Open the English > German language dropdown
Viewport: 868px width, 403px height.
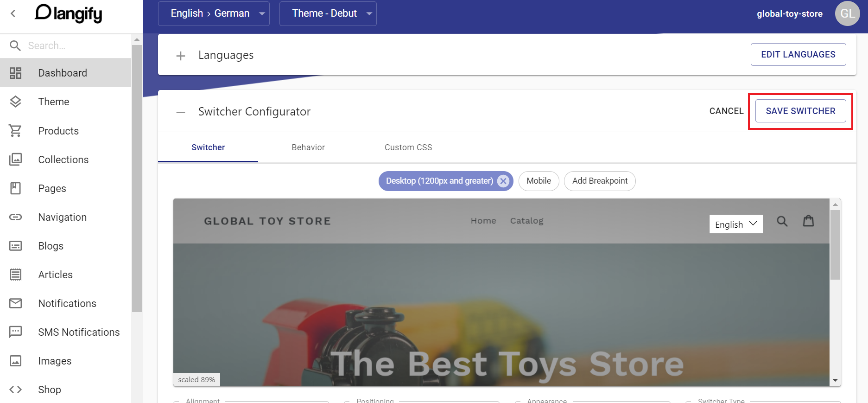coord(214,13)
